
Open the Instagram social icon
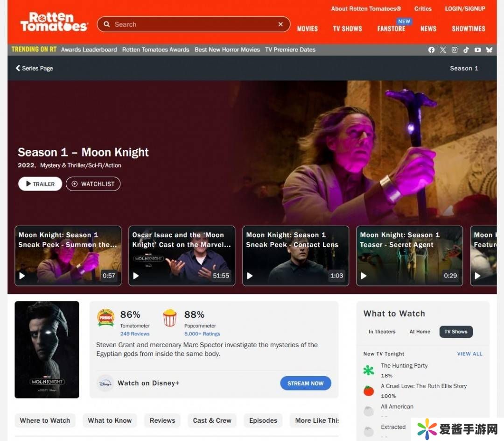tap(455, 50)
